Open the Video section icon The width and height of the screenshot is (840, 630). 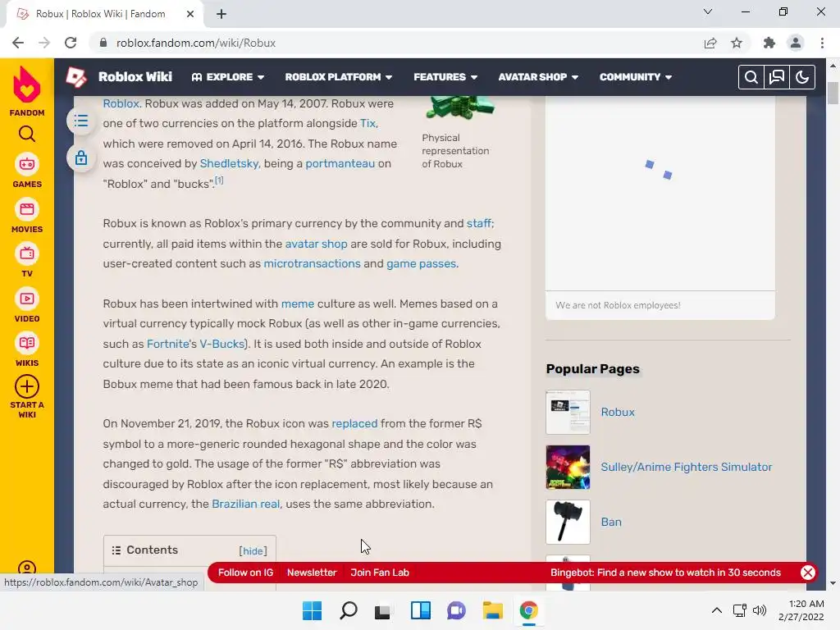pyautogui.click(x=27, y=299)
